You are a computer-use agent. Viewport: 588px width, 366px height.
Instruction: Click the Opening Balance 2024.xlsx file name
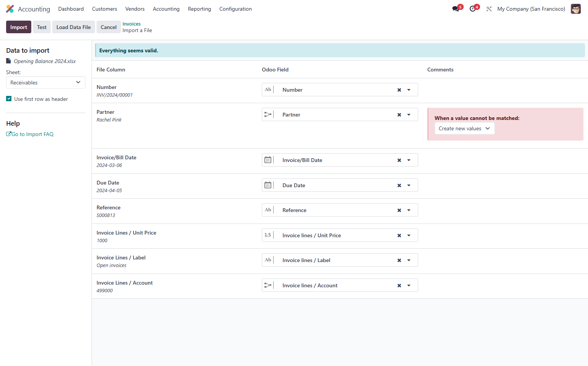pos(45,61)
